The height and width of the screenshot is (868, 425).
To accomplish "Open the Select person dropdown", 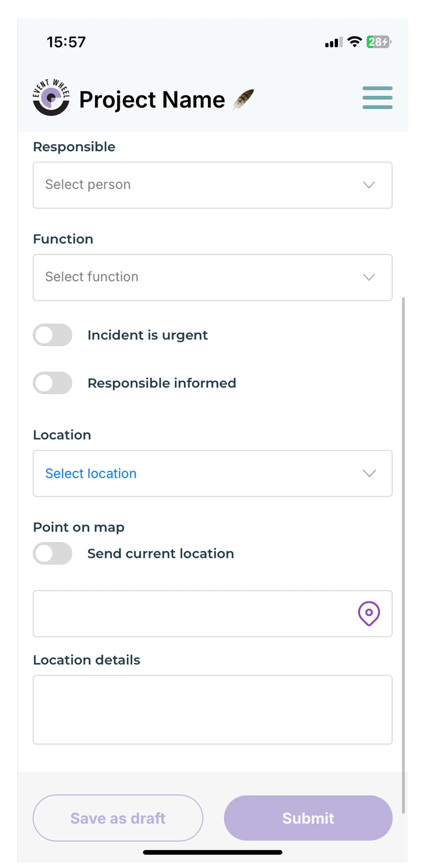I will click(202, 185).
